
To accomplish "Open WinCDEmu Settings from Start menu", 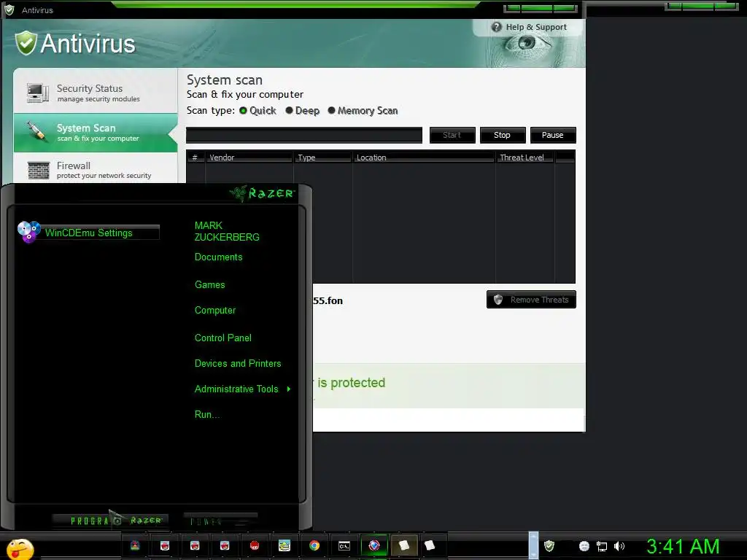I will (88, 233).
